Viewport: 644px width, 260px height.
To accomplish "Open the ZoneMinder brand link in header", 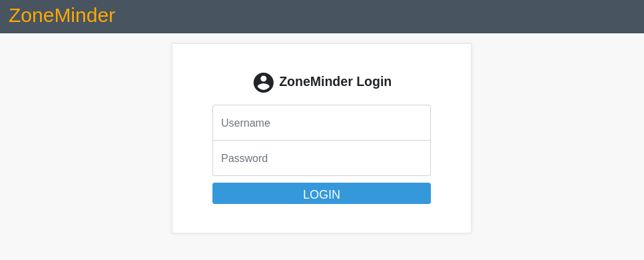I will 62,15.
